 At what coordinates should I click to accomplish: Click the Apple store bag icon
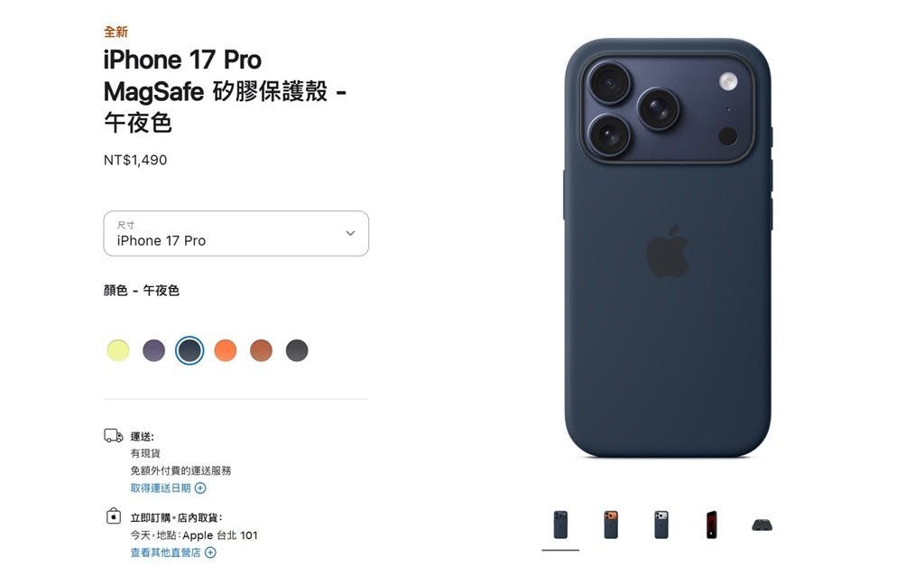(x=113, y=516)
